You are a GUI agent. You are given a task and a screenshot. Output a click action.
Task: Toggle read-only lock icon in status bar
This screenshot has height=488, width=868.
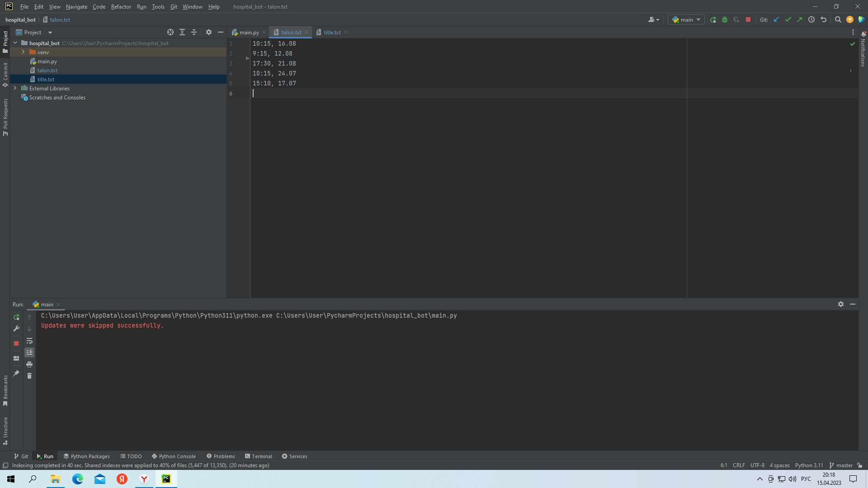point(860,465)
